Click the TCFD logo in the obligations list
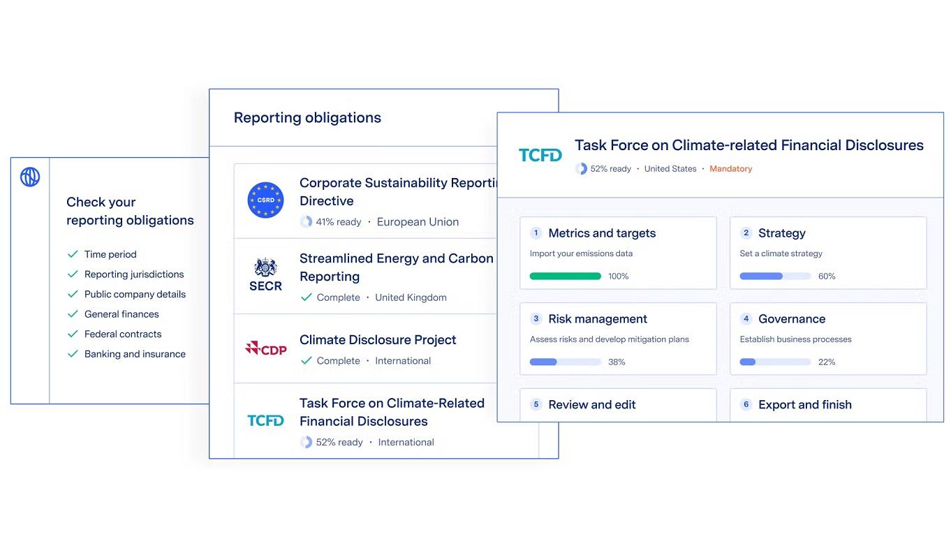The height and width of the screenshot is (560, 951). coord(265,420)
